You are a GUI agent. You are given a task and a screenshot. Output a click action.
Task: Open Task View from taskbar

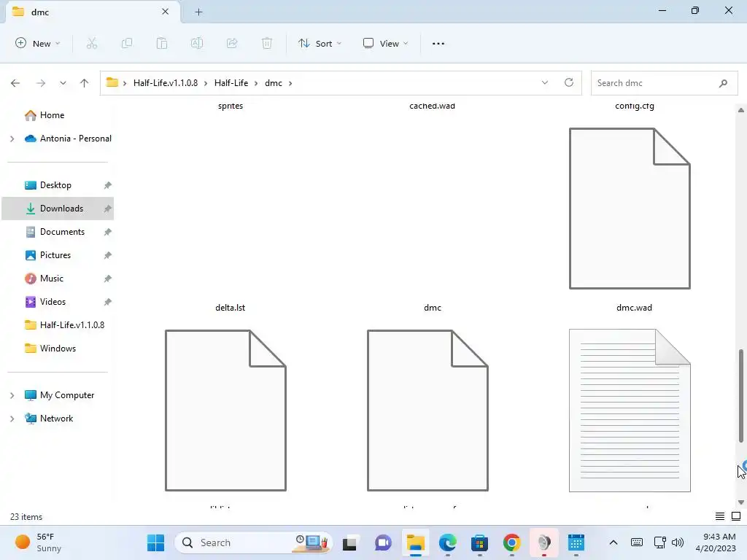pyautogui.click(x=349, y=542)
